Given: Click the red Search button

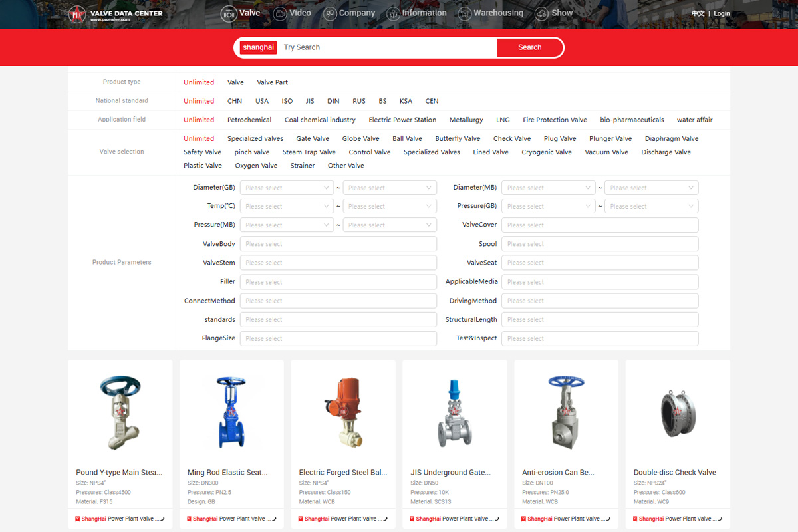Looking at the screenshot, I should pyautogui.click(x=529, y=47).
